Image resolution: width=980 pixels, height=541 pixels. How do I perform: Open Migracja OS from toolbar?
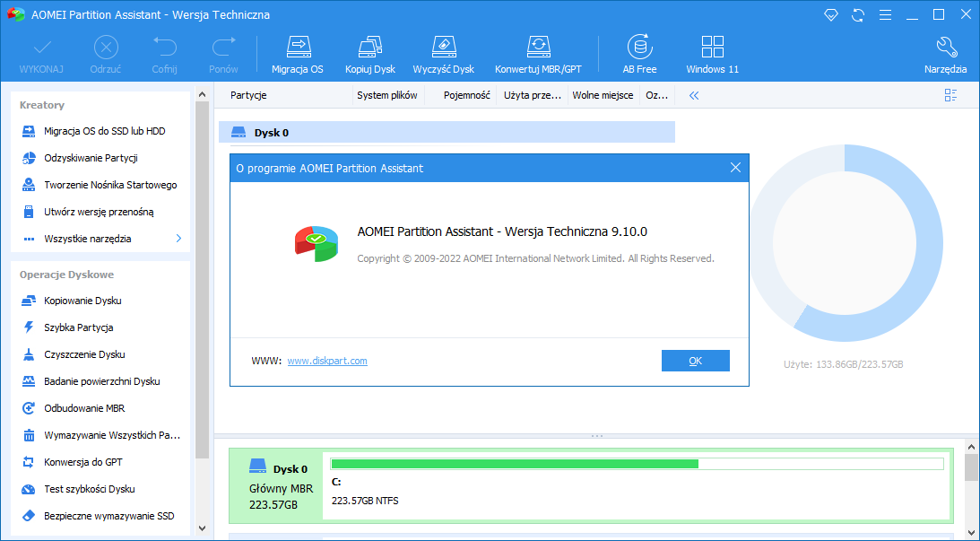tap(298, 55)
